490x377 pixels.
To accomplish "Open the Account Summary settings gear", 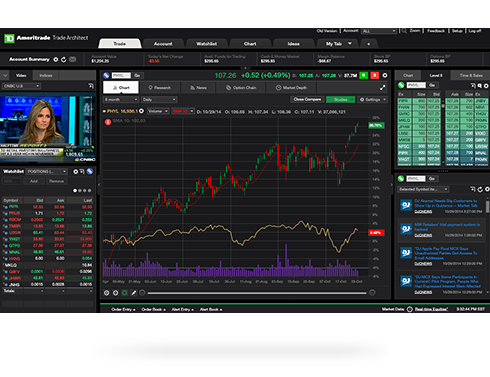I will tap(56, 59).
